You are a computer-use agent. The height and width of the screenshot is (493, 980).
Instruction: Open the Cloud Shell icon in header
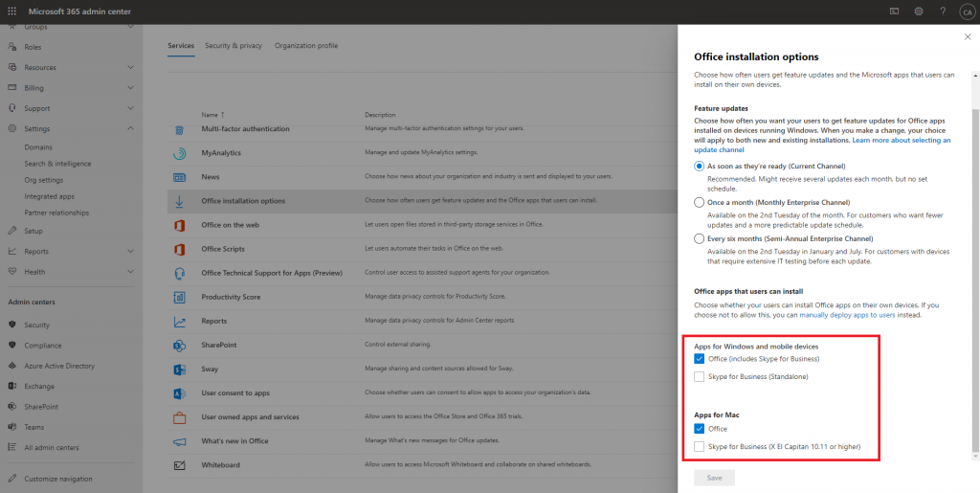click(895, 11)
